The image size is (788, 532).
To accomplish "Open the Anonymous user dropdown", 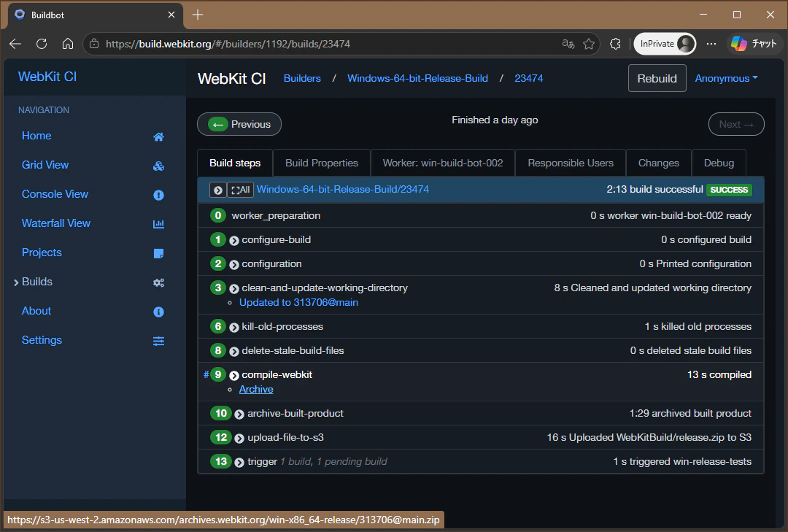I will [726, 78].
